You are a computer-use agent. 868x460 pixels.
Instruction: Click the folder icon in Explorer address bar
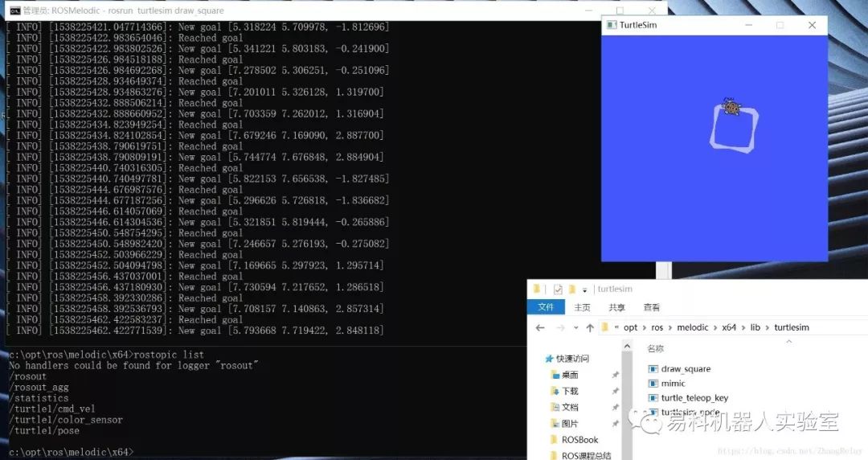click(605, 327)
